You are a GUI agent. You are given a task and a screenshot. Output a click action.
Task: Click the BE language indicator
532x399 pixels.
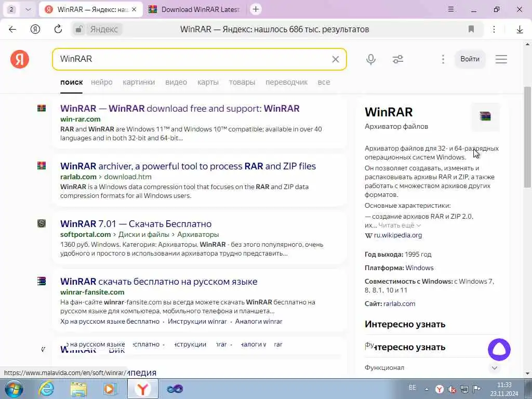[412, 388]
